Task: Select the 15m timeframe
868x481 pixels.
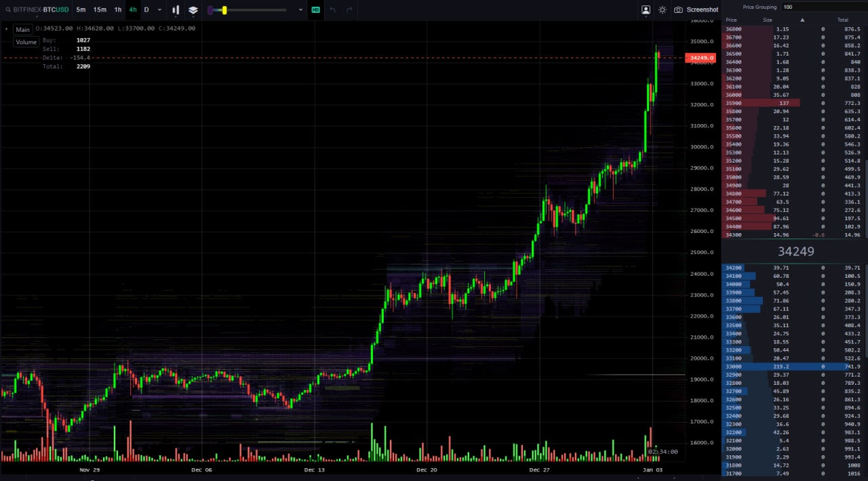Action: point(100,10)
